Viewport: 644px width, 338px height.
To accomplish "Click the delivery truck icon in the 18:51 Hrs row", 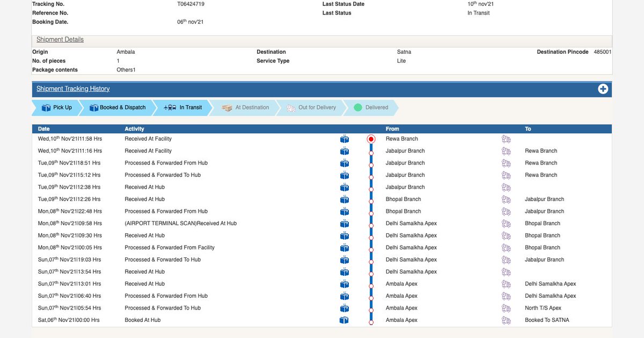I will click(x=506, y=163).
